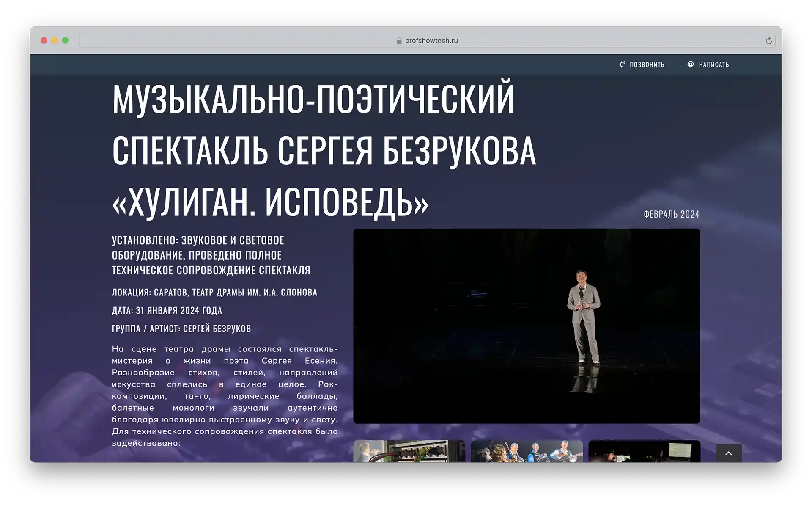Click the scroll-to-top arrow button
Image resolution: width=812 pixels, height=508 pixels.
click(x=729, y=453)
